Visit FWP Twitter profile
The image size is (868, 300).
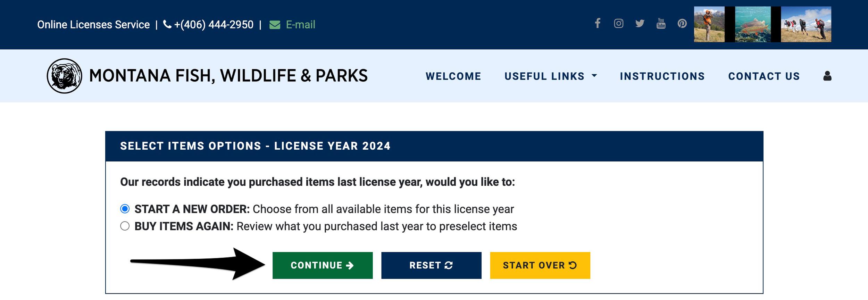point(640,23)
